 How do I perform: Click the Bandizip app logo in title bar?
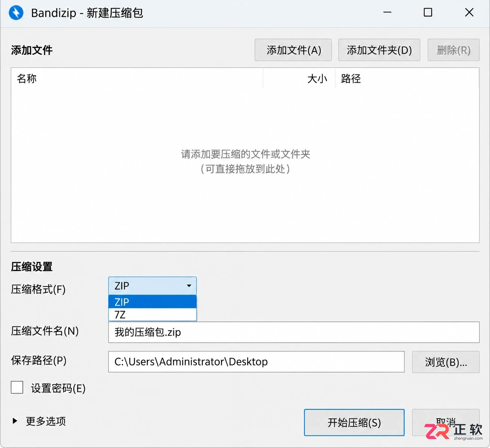click(x=16, y=13)
